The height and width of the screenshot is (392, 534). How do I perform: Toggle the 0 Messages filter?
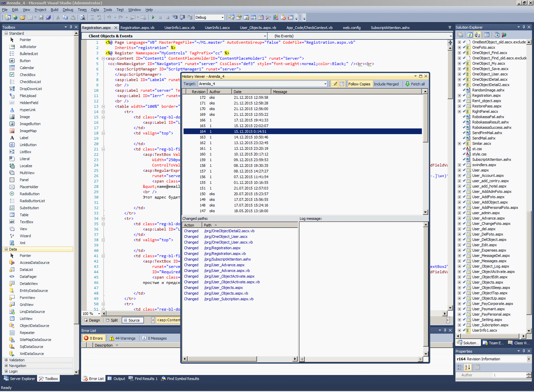click(155, 338)
